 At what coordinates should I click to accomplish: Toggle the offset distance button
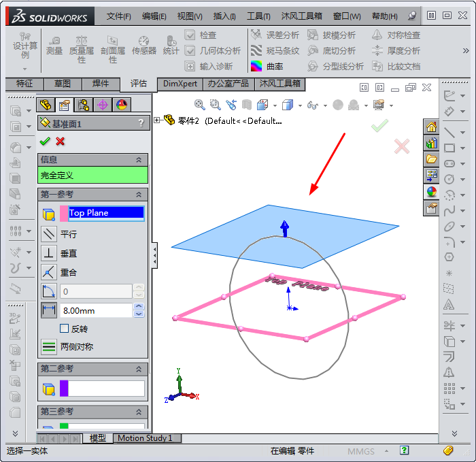click(49, 310)
